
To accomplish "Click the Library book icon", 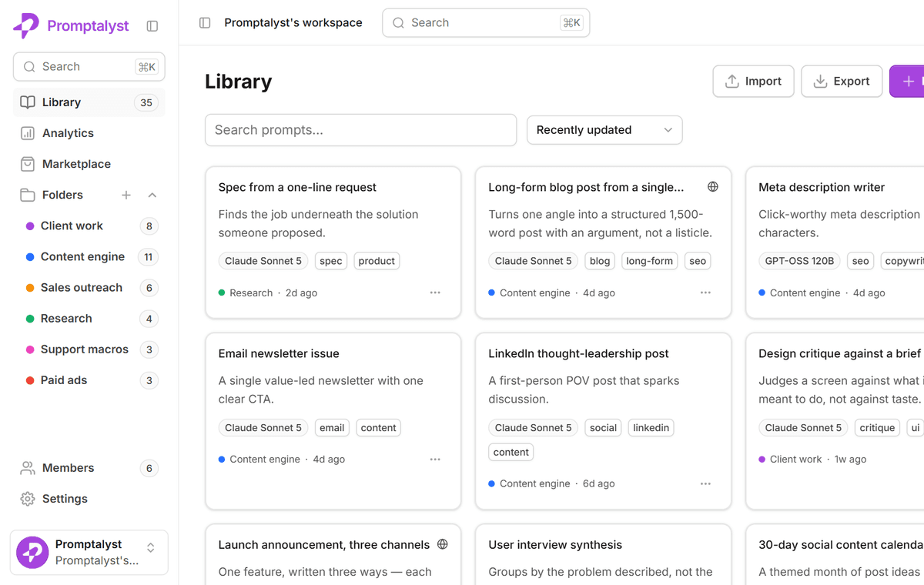I will 28,102.
